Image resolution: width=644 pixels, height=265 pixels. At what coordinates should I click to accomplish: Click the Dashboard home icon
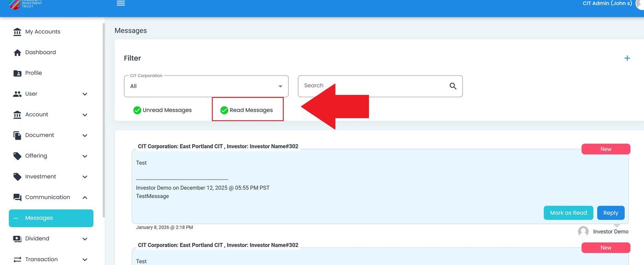point(17,52)
